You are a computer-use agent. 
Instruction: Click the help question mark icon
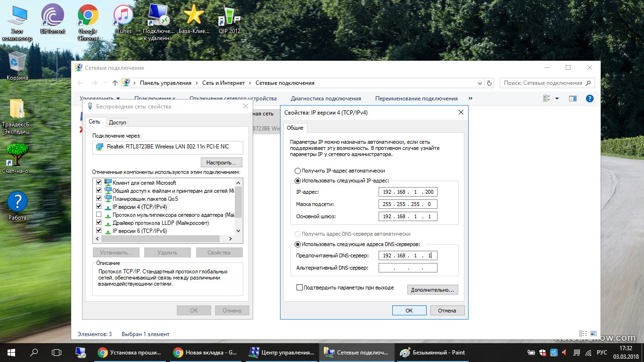point(589,99)
